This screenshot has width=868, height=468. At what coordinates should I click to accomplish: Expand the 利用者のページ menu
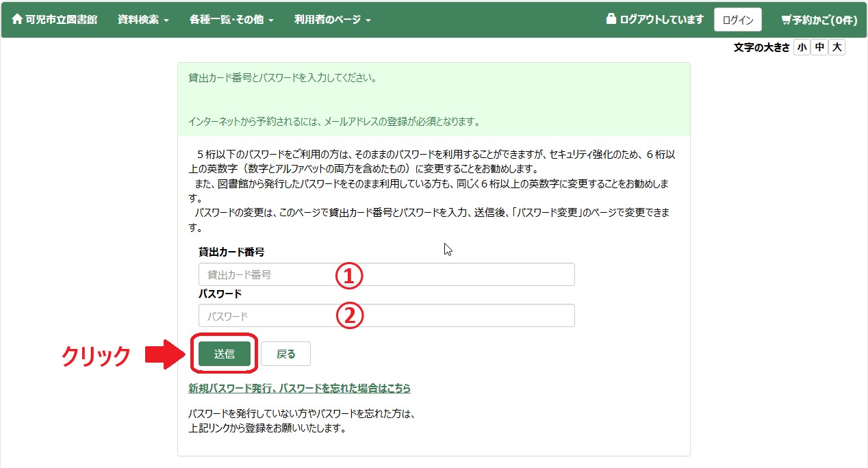332,20
